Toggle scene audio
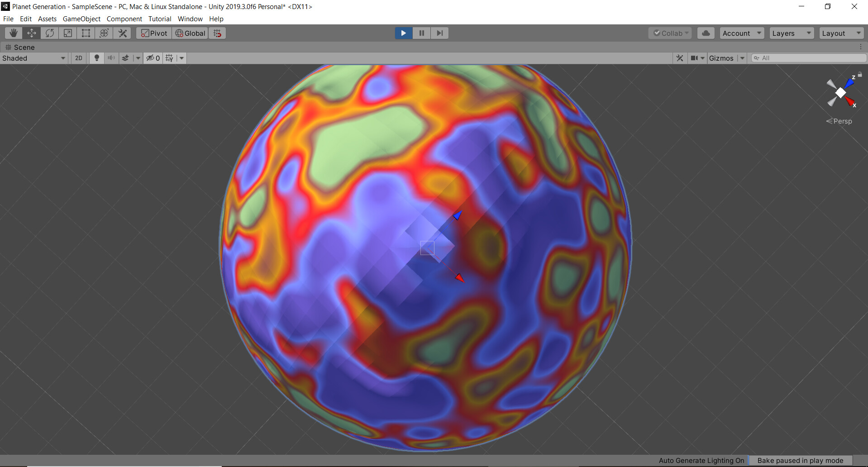Image resolution: width=868 pixels, height=467 pixels. pyautogui.click(x=111, y=58)
